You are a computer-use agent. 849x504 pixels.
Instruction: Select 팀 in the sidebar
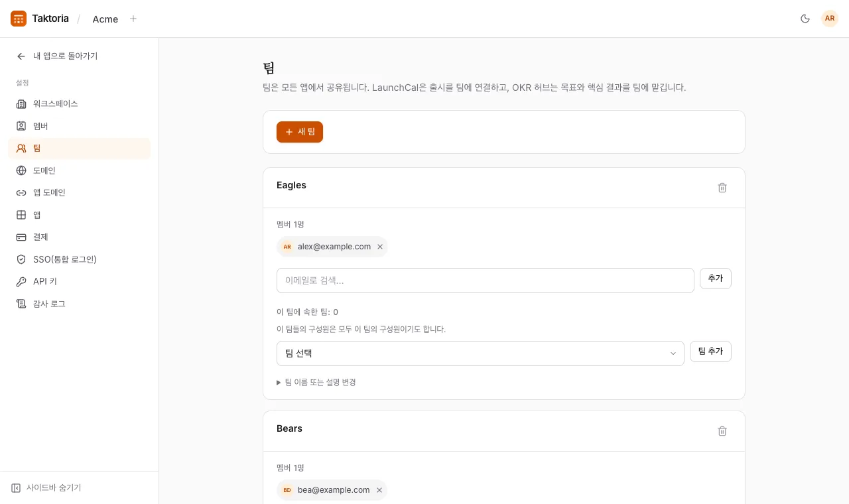click(x=79, y=149)
